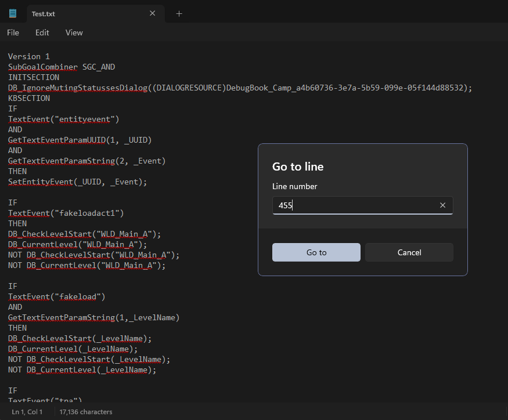Cancel the Go to line dialog
This screenshot has height=420, width=508.
tap(409, 252)
